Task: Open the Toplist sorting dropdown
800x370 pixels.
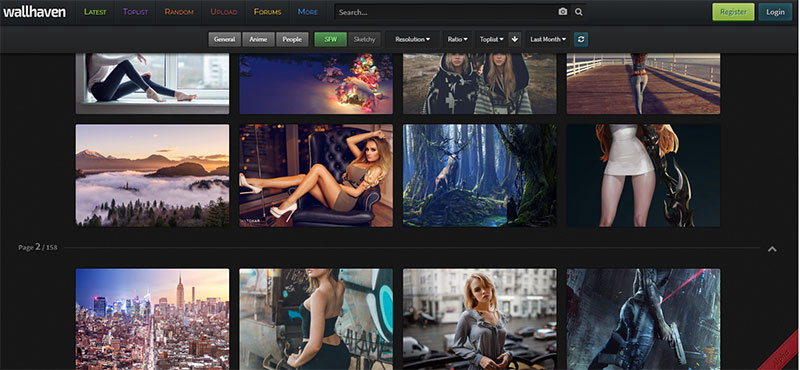Action: (x=491, y=39)
